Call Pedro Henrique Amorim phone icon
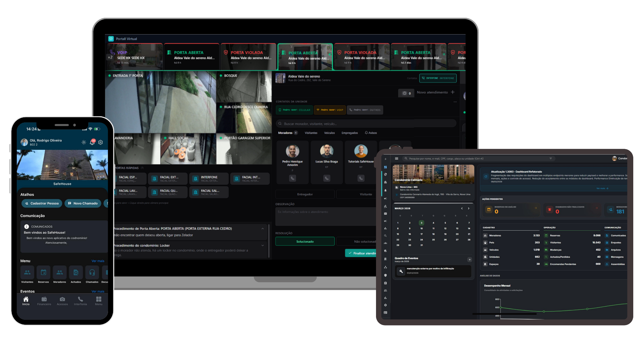Image resolution: width=644 pixels, height=362 pixels. (x=292, y=178)
